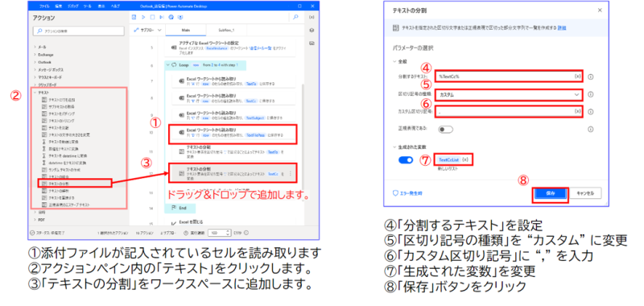Open the Variables {x} pane icon
Image resolution: width=644 pixels, height=306 pixels.
point(312,17)
